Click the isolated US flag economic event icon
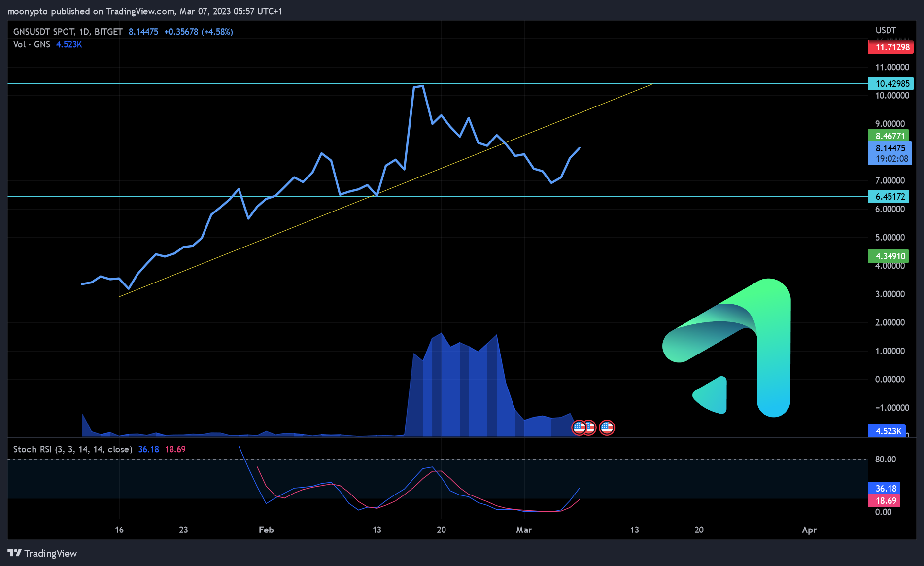 (x=607, y=427)
